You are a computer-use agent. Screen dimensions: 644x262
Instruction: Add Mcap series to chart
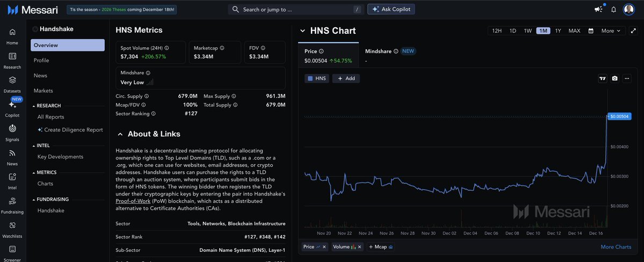click(x=381, y=247)
